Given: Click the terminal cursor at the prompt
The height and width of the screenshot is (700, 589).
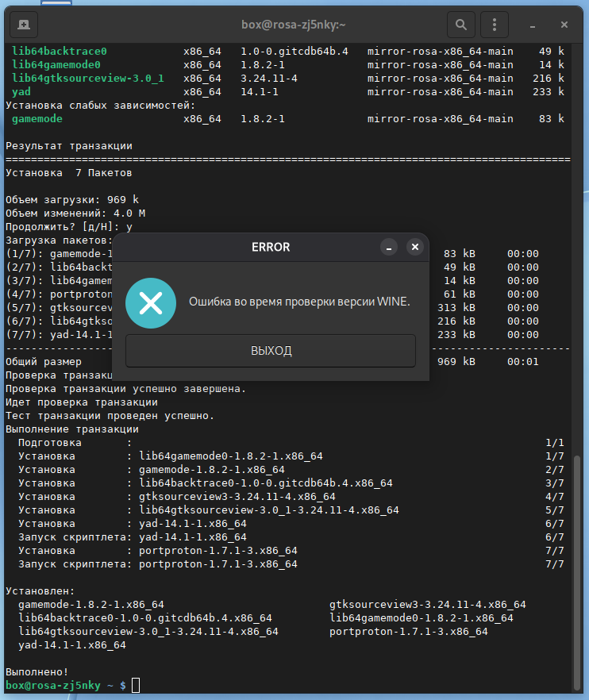Looking at the screenshot, I should (136, 685).
